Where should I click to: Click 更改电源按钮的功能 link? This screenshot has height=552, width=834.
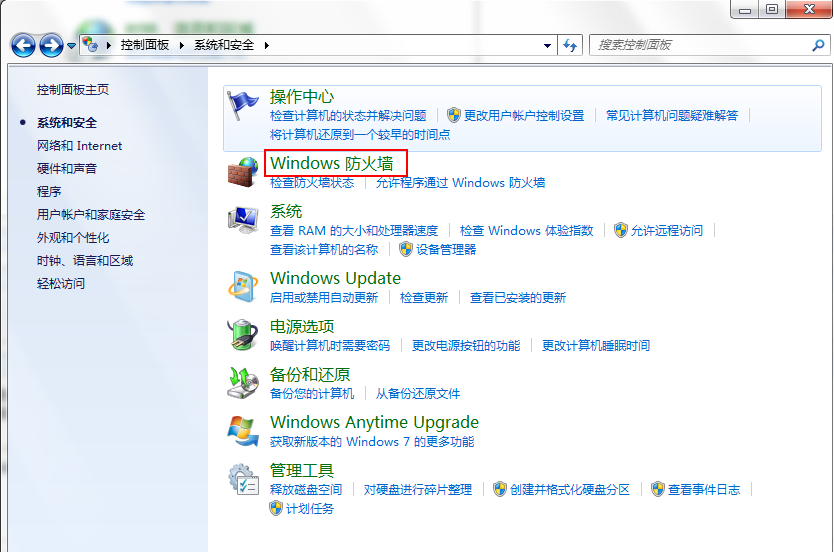[466, 346]
